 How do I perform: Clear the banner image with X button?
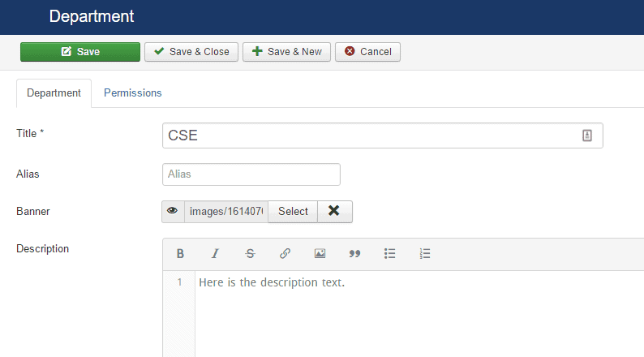pos(334,211)
